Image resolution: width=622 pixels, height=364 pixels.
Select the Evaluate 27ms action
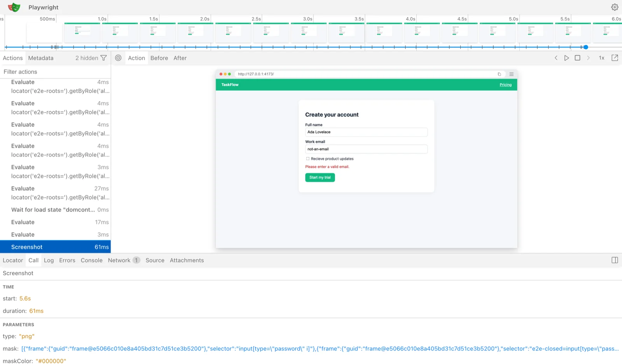[x=55, y=193]
